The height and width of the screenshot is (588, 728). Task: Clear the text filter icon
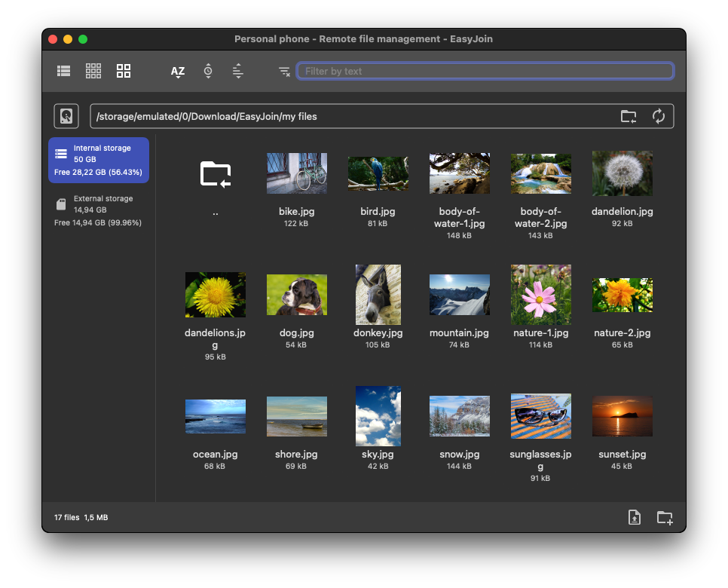click(284, 72)
